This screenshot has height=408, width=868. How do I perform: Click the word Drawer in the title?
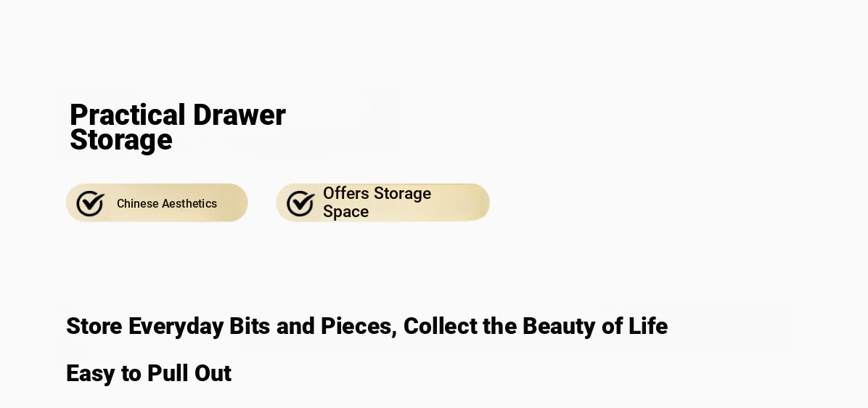pos(239,115)
